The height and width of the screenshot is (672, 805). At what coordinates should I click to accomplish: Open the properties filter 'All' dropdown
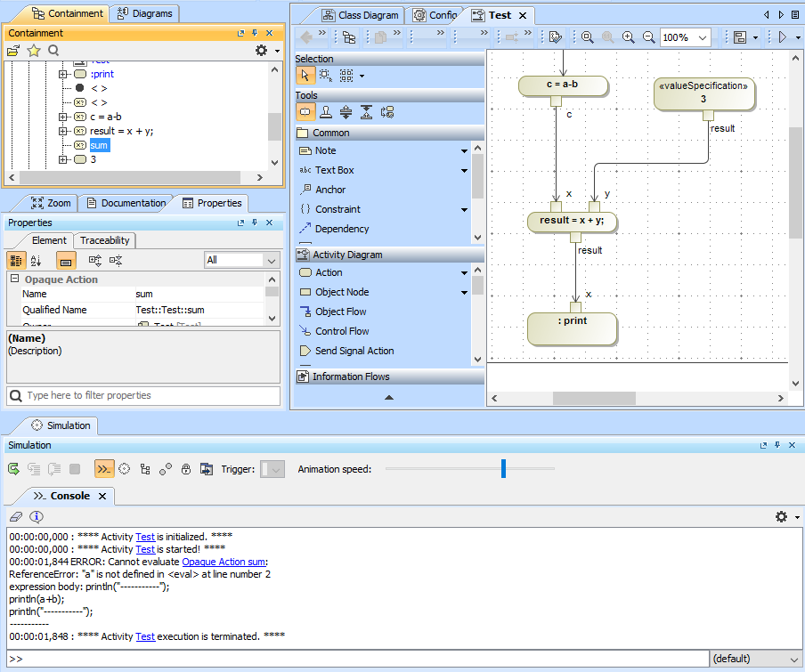[271, 260]
